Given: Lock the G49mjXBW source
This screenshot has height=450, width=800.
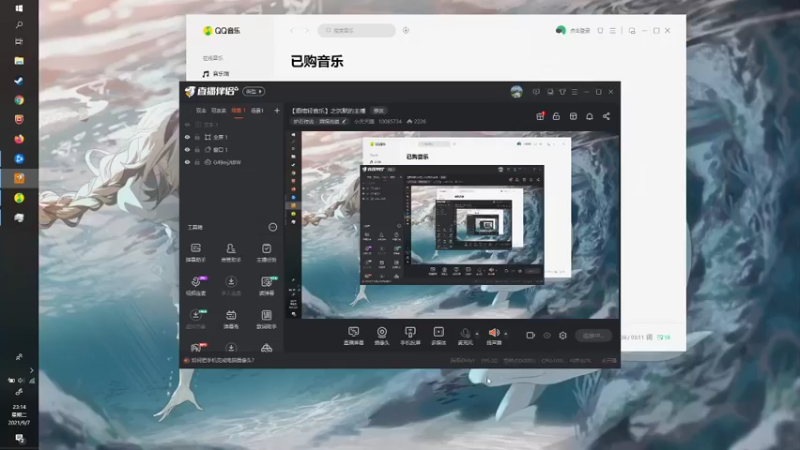Looking at the screenshot, I should pos(197,162).
